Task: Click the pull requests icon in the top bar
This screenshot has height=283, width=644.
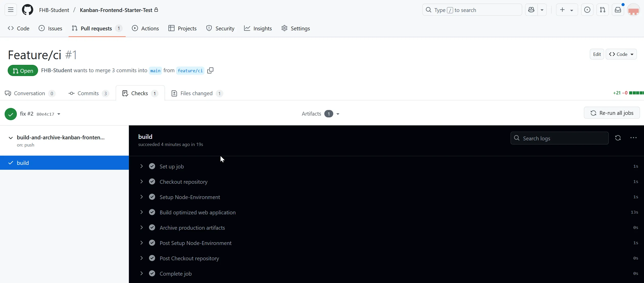Action: [x=603, y=10]
